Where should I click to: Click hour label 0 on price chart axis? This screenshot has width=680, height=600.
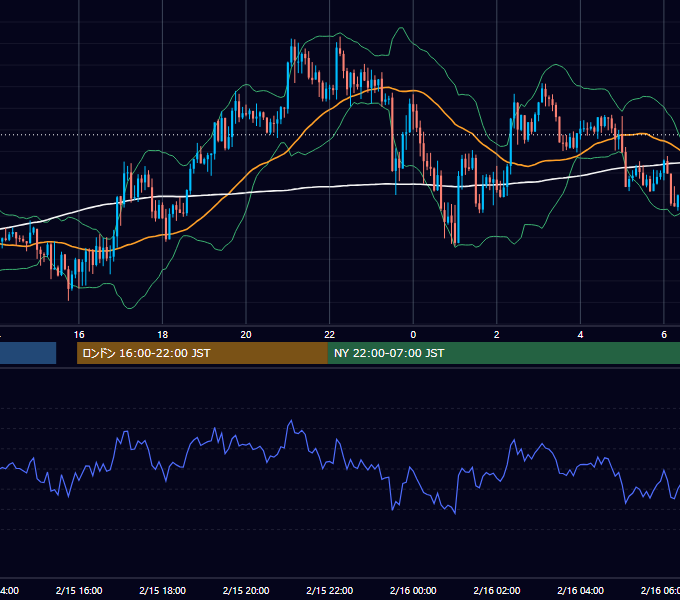[x=413, y=335]
